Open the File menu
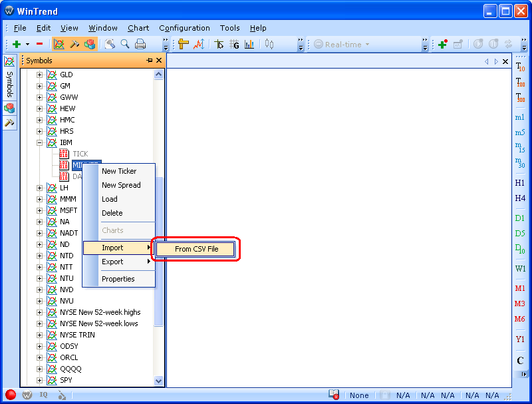The image size is (532, 404). [20, 28]
